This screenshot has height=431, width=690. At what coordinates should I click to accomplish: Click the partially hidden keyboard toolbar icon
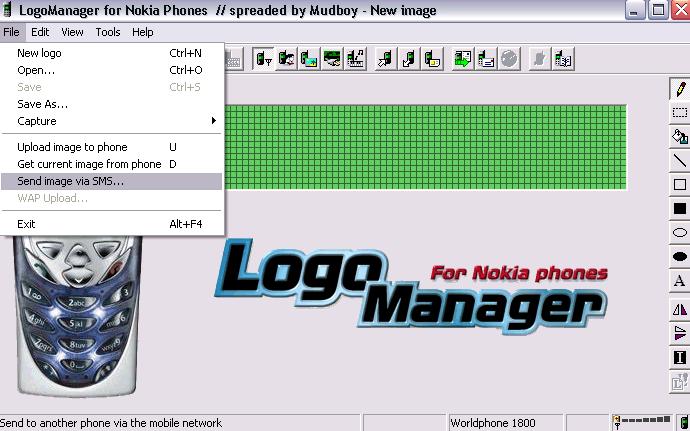234,59
